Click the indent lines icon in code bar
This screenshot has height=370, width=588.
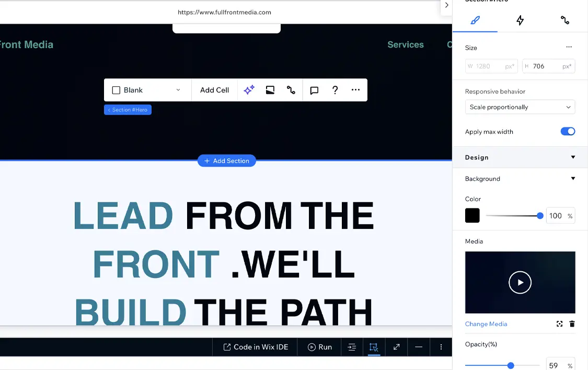click(352, 347)
